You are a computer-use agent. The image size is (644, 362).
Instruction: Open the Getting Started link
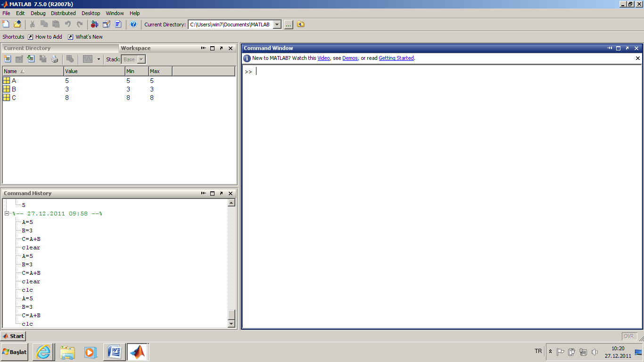tap(396, 58)
